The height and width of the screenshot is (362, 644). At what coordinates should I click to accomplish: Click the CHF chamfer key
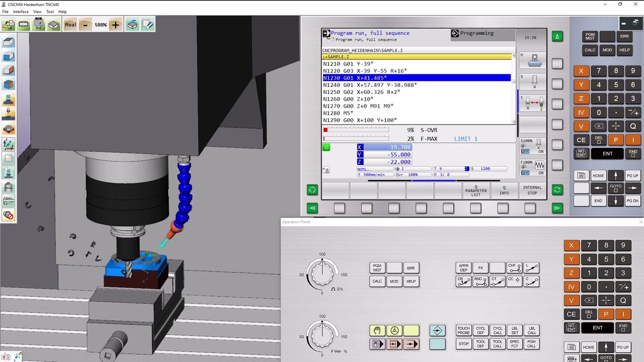pos(515,268)
